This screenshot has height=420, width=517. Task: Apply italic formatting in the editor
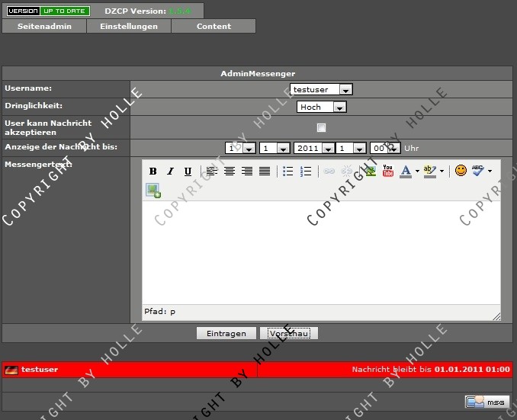[x=170, y=172]
